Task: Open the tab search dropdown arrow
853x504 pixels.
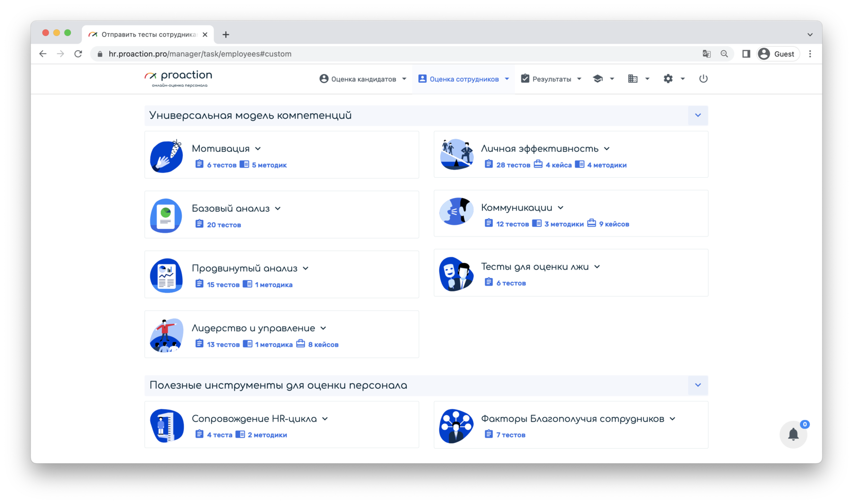Action: click(810, 35)
